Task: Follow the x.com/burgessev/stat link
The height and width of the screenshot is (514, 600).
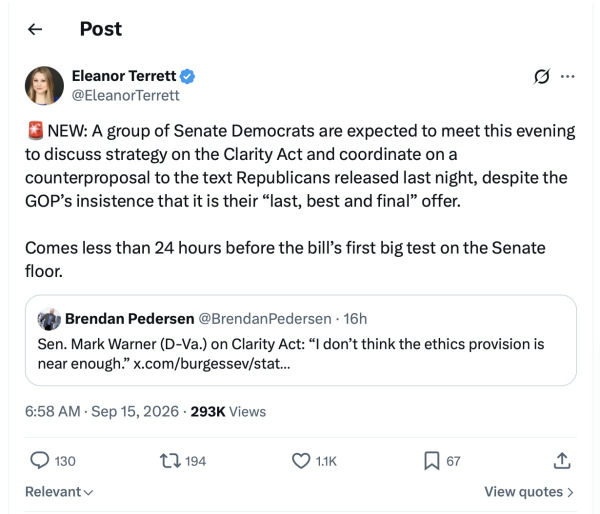Action: coord(212,364)
